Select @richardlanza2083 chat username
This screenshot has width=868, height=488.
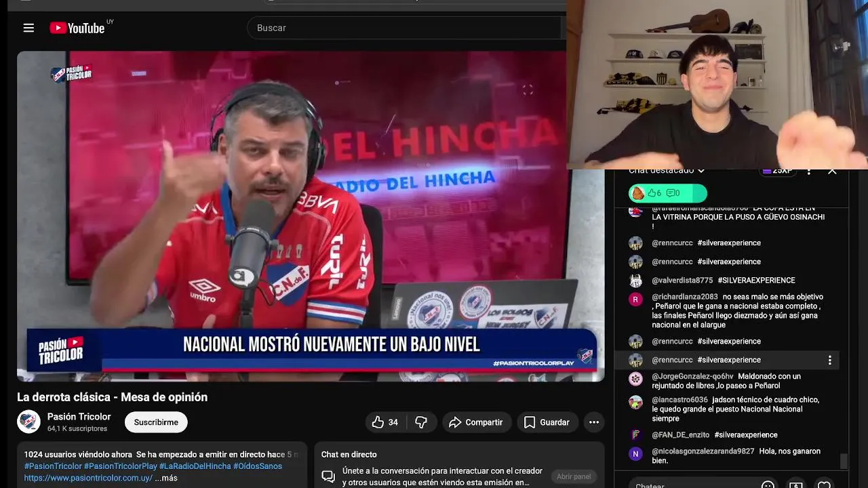(685, 297)
